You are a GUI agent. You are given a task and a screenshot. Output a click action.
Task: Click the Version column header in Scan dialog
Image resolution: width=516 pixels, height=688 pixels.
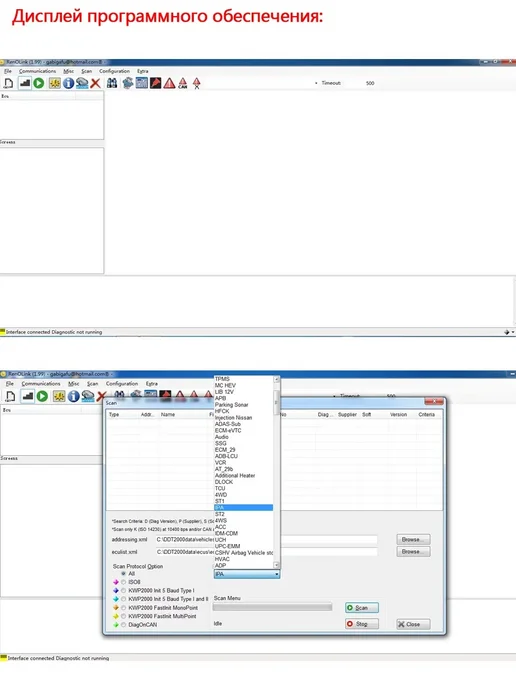point(398,414)
